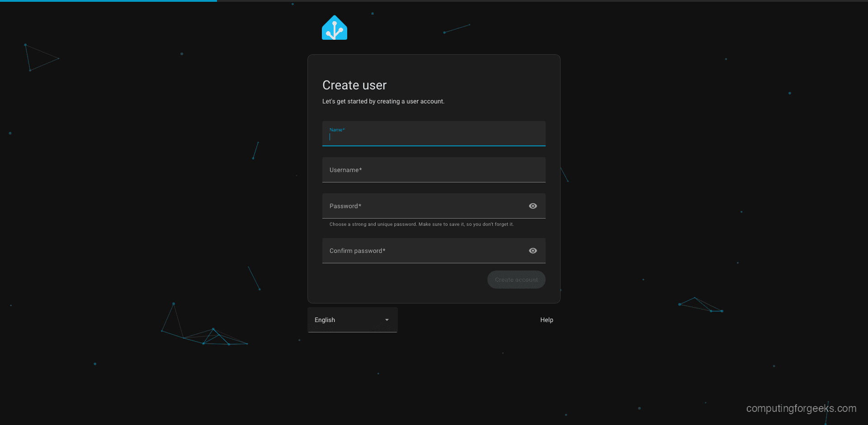The width and height of the screenshot is (868, 425).
Task: Toggle Password field visibility eye icon
Action: pos(533,206)
